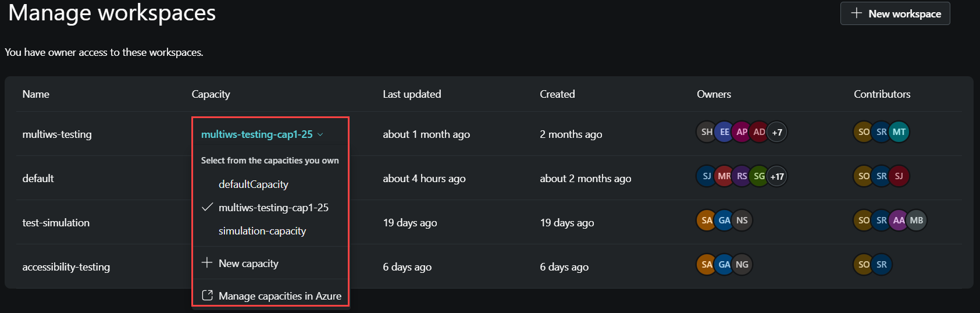
Task: Click the SR contributor avatar in accessibility-testing row
Action: (882, 265)
